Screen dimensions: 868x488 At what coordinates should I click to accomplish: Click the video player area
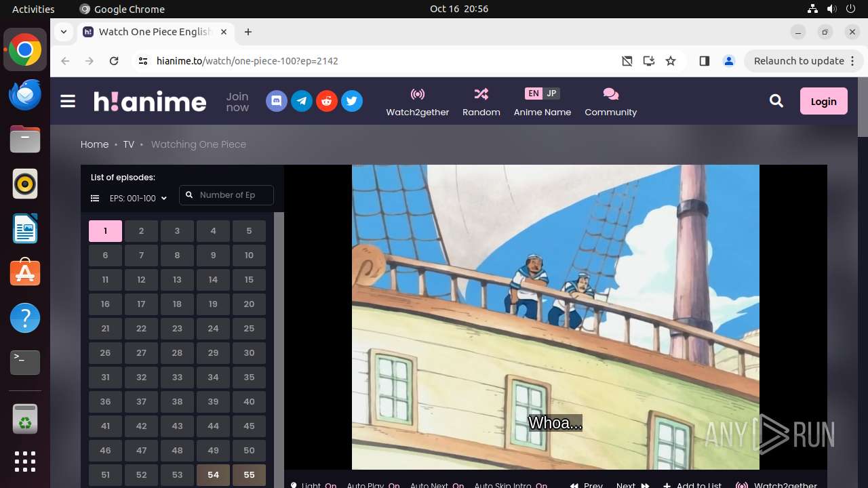click(555, 317)
